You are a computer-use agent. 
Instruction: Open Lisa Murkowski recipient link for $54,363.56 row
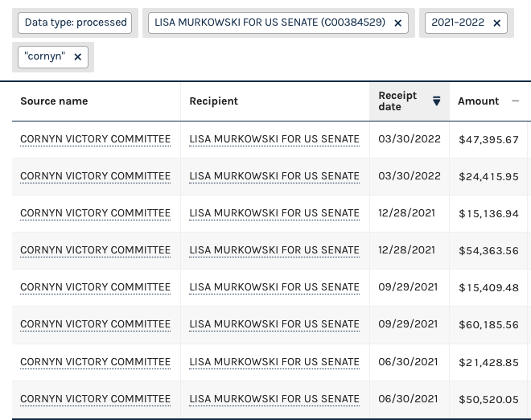(274, 250)
